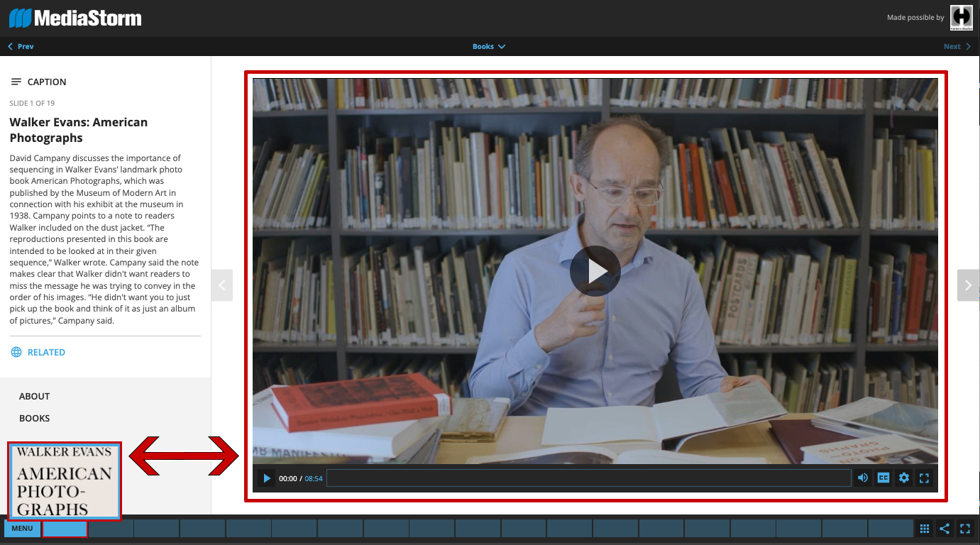
Task: Select Books in the sidebar menu
Action: point(34,418)
